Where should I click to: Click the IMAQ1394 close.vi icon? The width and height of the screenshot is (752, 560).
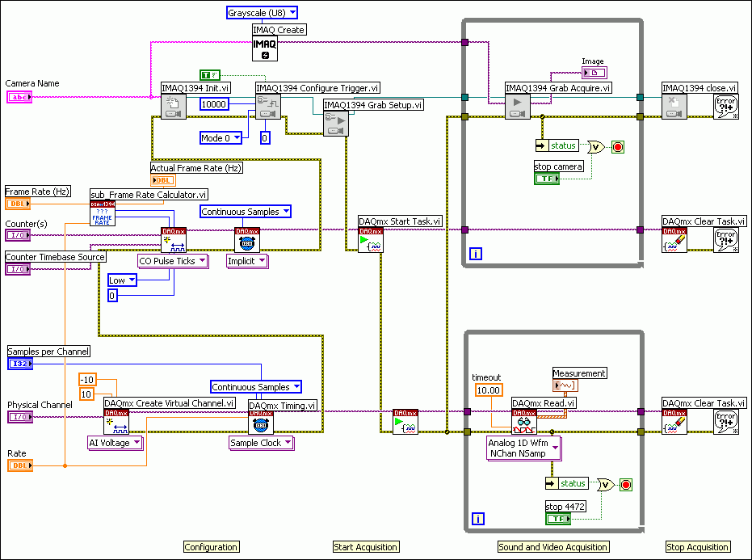tap(674, 107)
